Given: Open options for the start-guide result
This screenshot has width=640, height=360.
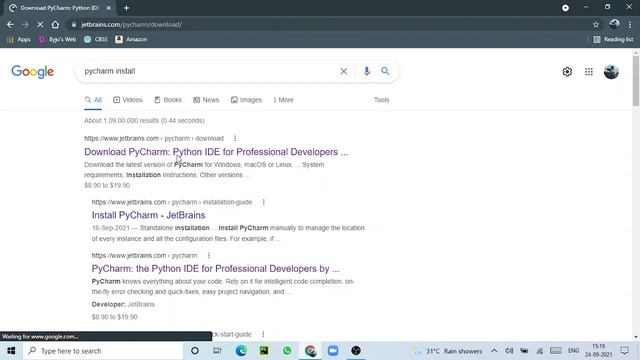Looking at the screenshot, I should click(263, 334).
